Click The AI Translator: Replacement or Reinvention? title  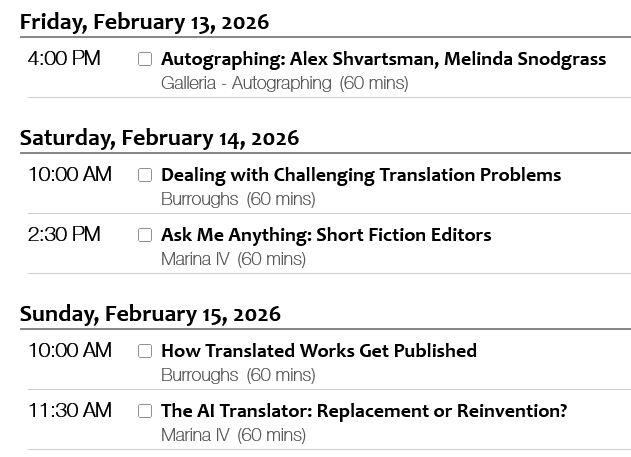(x=364, y=411)
